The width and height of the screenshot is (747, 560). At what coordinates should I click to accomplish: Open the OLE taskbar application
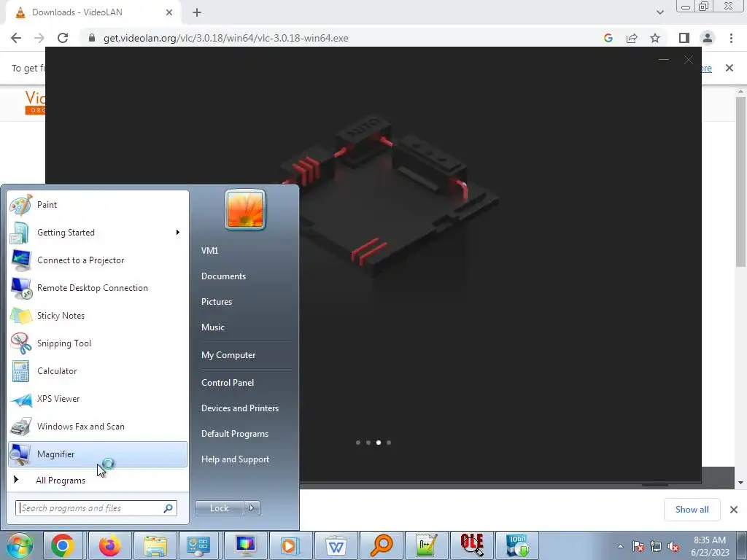tap(472, 545)
